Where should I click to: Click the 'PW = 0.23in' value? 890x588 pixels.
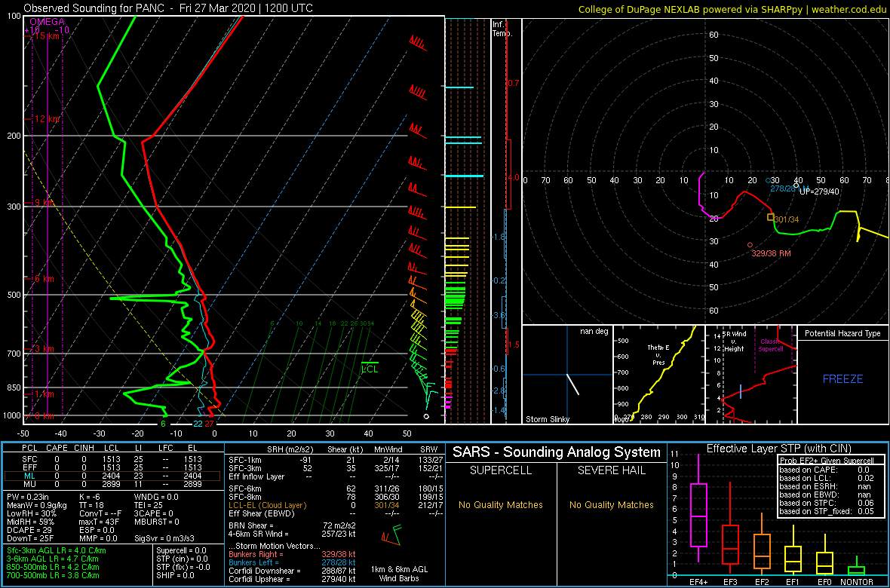27,496
